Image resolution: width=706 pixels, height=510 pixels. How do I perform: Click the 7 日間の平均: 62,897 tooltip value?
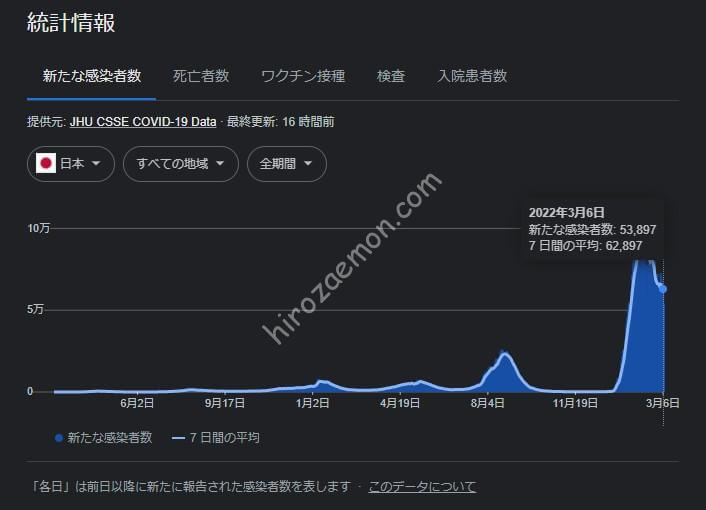(x=585, y=246)
